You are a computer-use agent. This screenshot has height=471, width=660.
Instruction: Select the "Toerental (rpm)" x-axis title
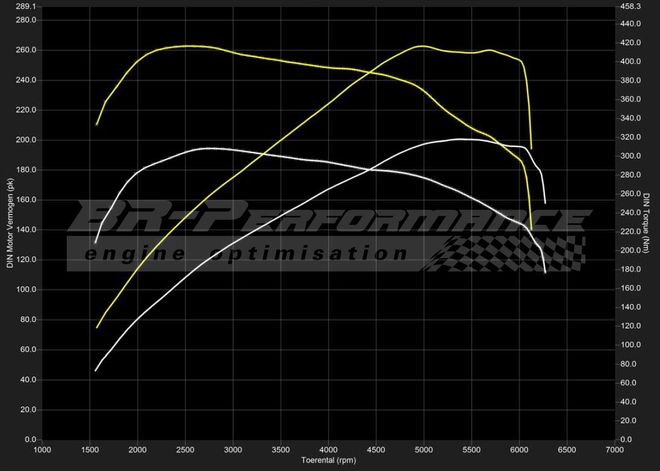328,461
